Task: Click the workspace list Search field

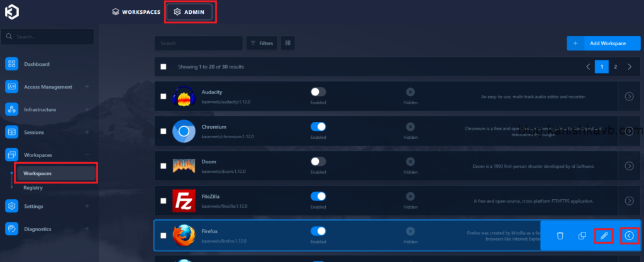Action: (x=198, y=43)
